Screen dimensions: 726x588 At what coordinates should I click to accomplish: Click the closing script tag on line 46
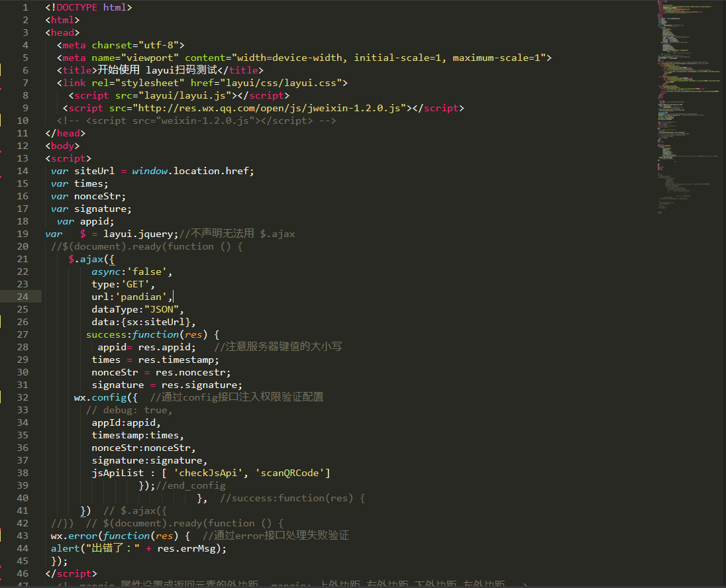point(72,573)
